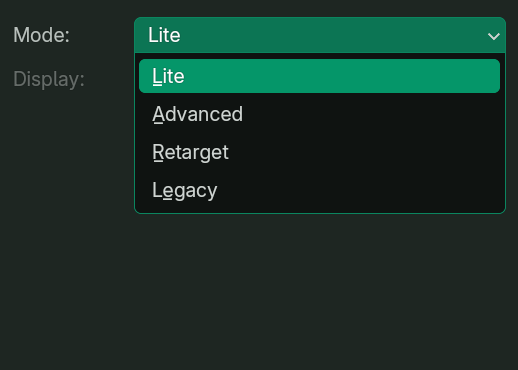Click the dimmed Display: label

click(49, 79)
